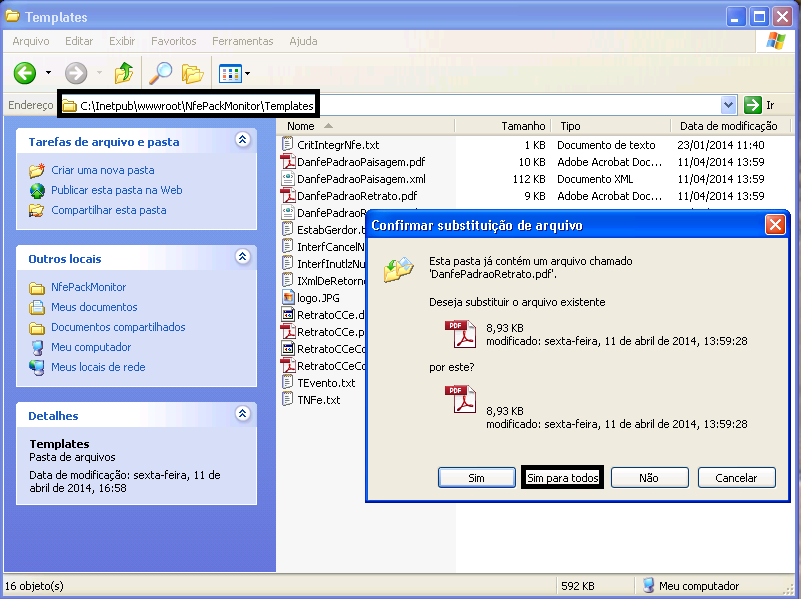
Task: Click the green Go arrow button
Action: click(753, 105)
